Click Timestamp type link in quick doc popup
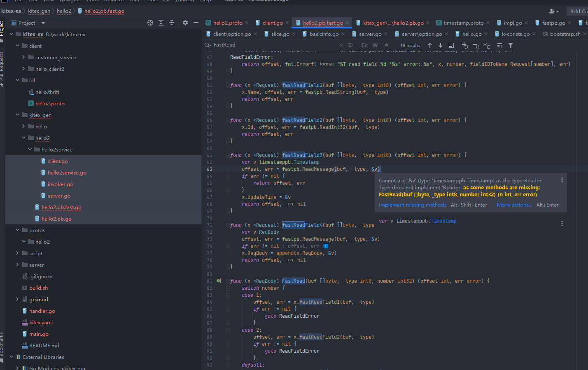Image resolution: width=588 pixels, height=370 pixels. pyautogui.click(x=443, y=221)
